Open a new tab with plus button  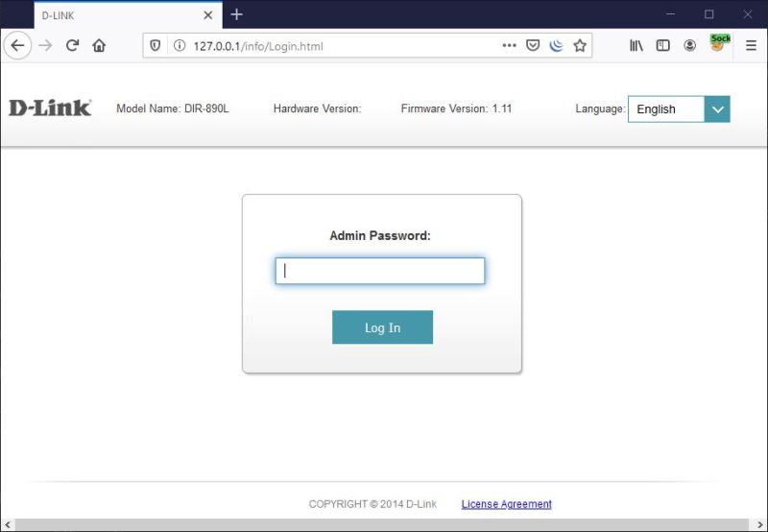(236, 14)
